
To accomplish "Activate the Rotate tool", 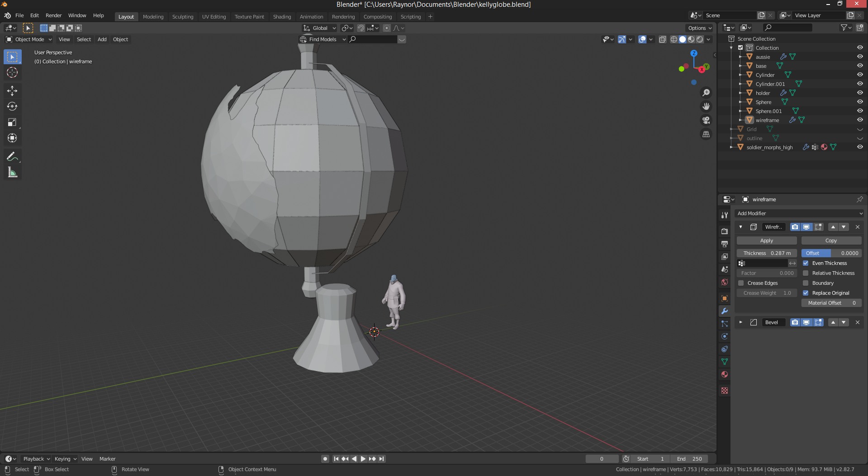I will 12,107.
